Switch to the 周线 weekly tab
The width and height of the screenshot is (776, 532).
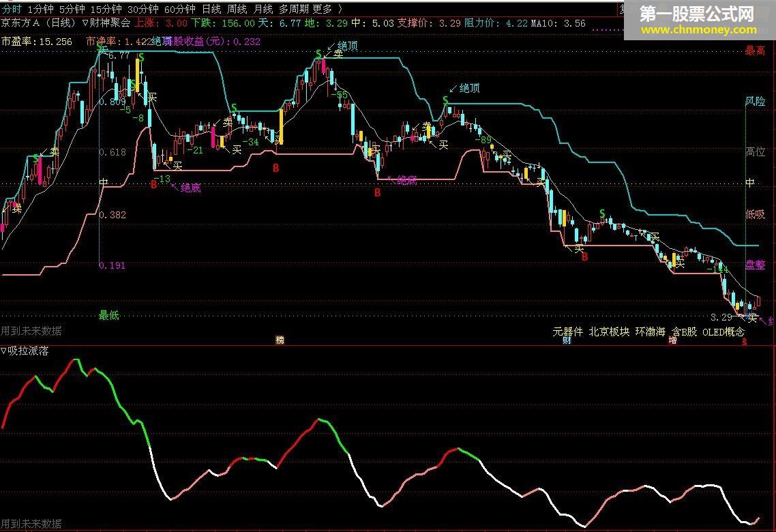pos(237,9)
